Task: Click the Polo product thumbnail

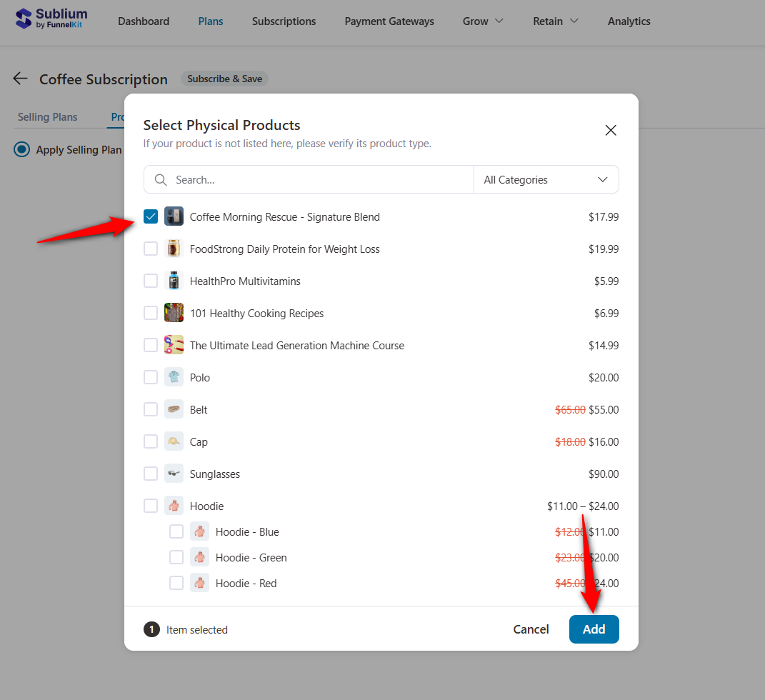Action: point(174,376)
